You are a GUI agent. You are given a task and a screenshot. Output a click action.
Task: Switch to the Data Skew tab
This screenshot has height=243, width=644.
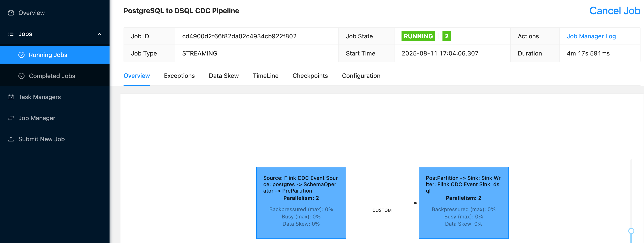[x=223, y=76]
